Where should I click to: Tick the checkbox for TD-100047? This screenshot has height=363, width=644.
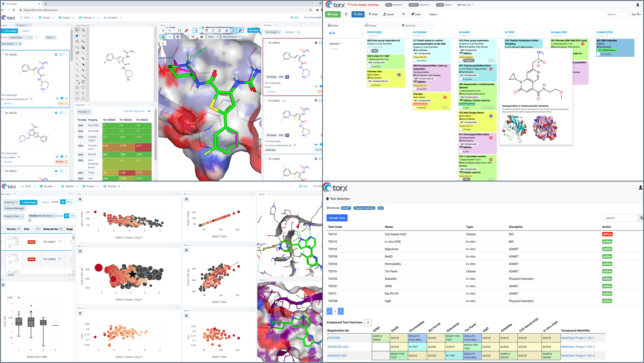point(266,158)
